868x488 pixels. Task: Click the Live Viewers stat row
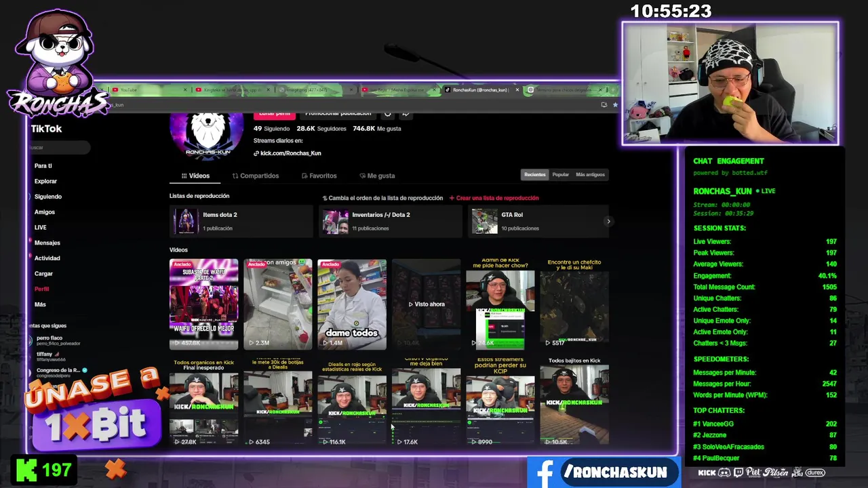[x=764, y=241]
